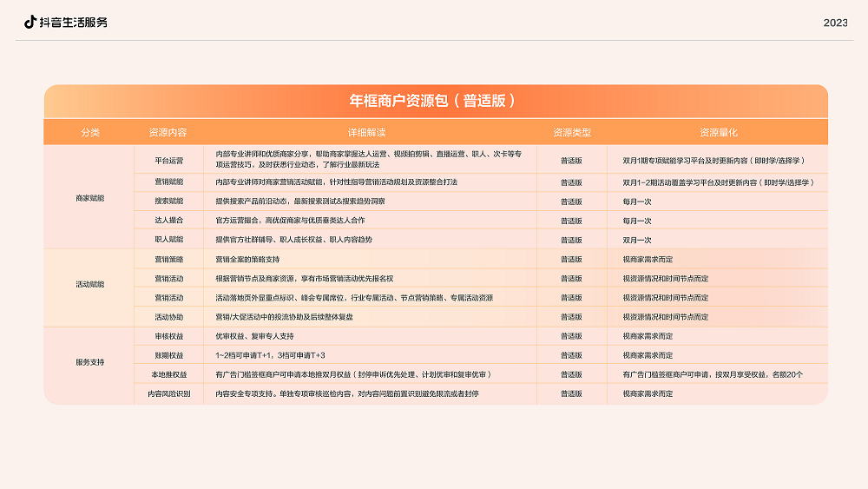Select the '商家赋能' category cell

89,198
